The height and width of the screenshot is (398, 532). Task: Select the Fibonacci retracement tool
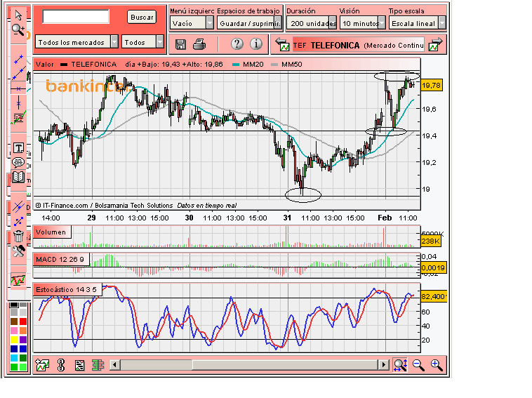(18, 118)
